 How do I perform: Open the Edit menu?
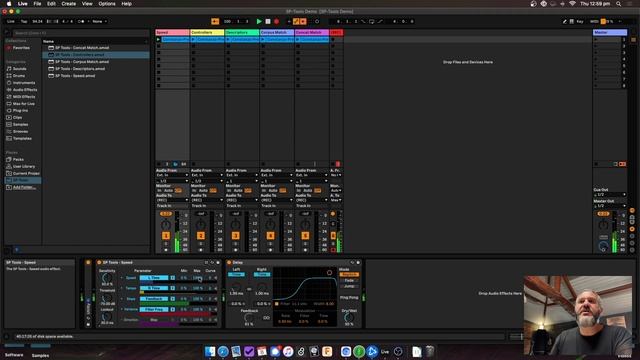[x=51, y=4]
